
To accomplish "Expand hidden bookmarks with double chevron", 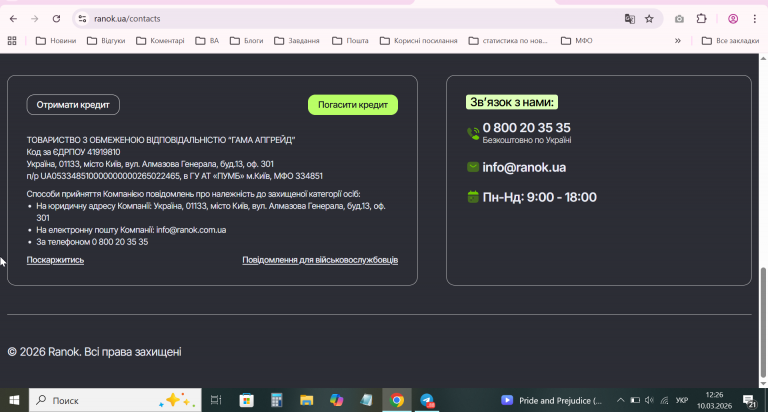I will pos(678,41).
